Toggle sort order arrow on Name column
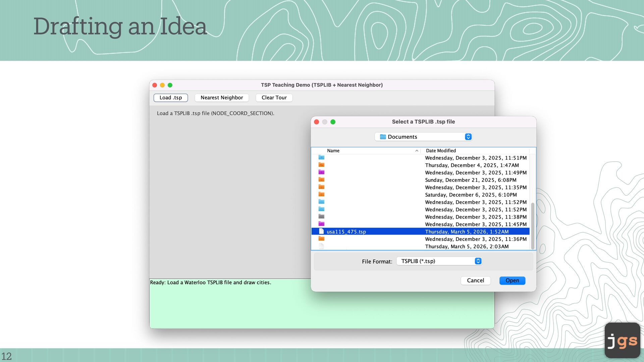 [x=417, y=151]
